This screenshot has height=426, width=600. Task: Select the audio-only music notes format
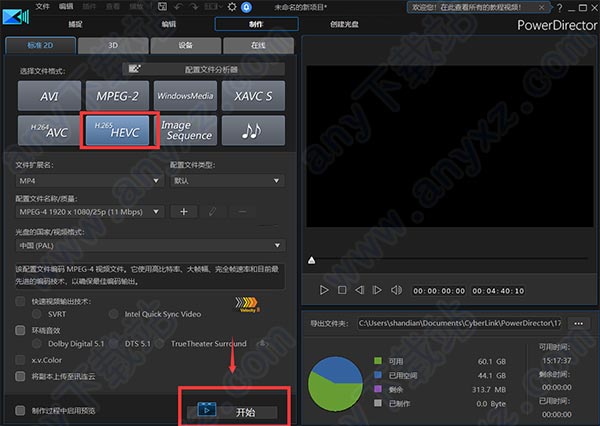tap(253, 131)
